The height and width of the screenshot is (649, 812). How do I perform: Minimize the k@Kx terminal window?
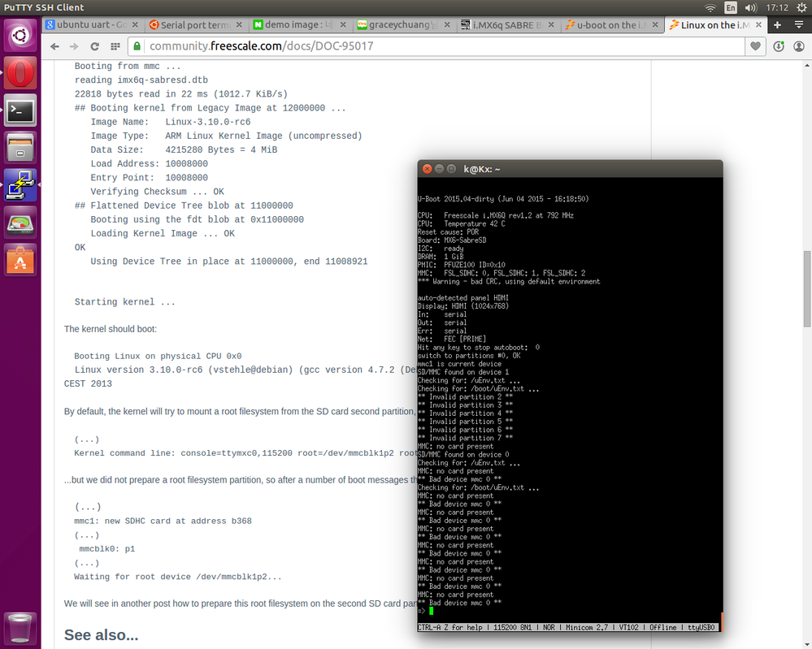click(x=439, y=169)
